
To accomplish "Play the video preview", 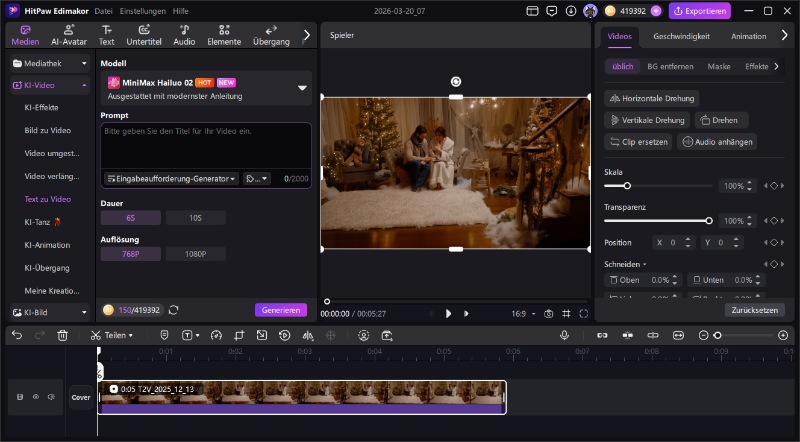I will click(x=448, y=314).
